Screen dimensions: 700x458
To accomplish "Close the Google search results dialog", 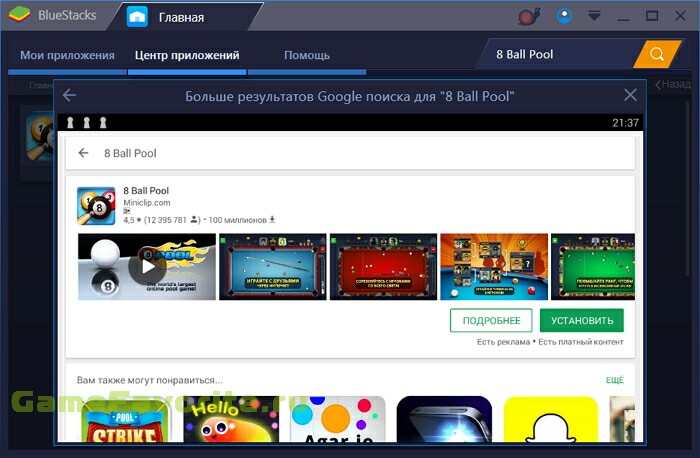I will click(x=630, y=95).
